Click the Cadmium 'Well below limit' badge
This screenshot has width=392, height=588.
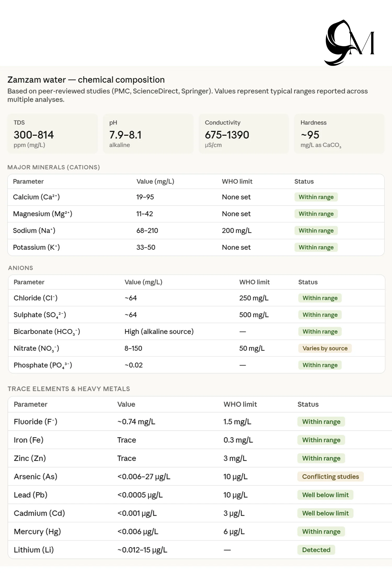(x=325, y=513)
